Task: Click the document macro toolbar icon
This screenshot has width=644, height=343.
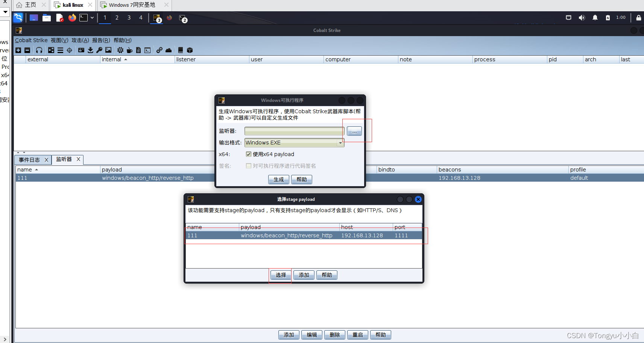Action: tap(138, 50)
